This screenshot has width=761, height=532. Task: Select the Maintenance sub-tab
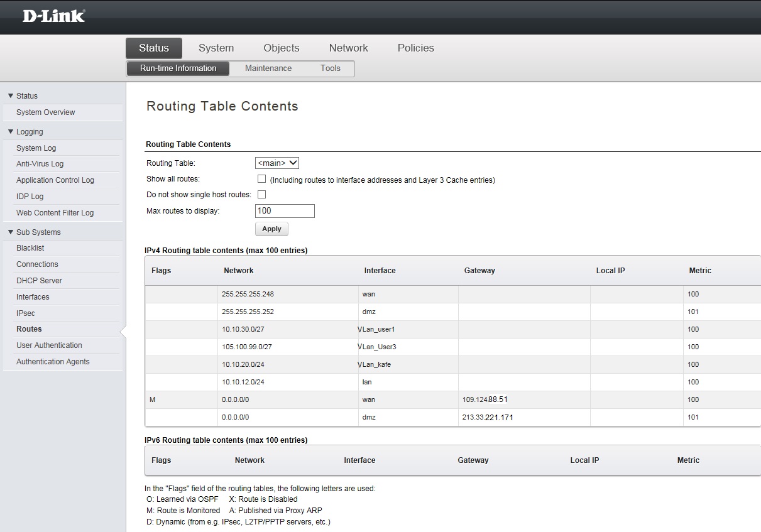click(x=268, y=68)
